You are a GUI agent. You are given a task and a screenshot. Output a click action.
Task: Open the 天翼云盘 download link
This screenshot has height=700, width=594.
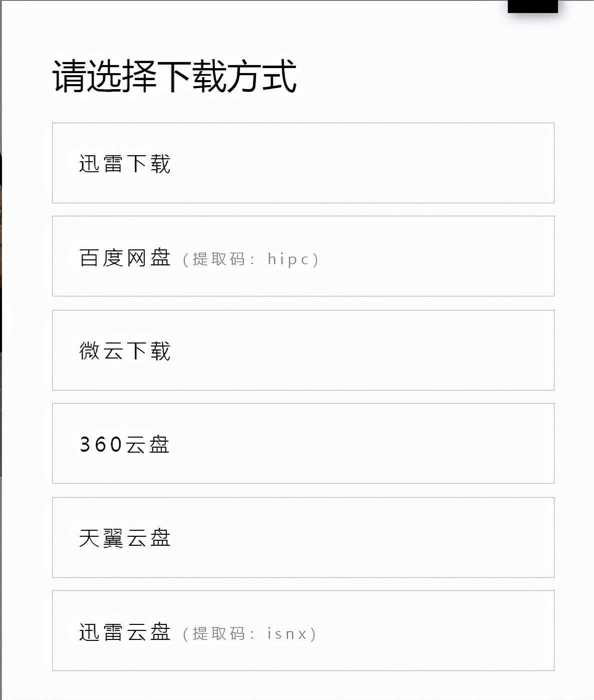125,538
